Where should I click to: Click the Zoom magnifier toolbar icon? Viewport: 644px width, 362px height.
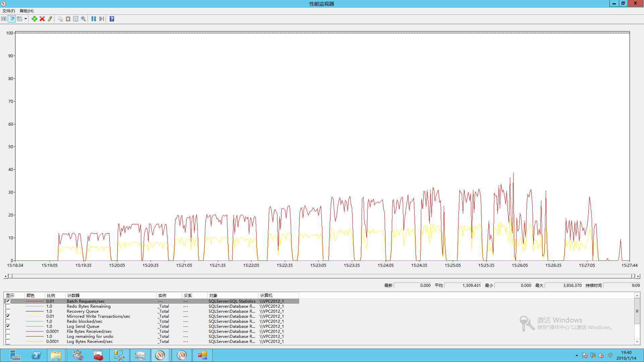click(84, 19)
